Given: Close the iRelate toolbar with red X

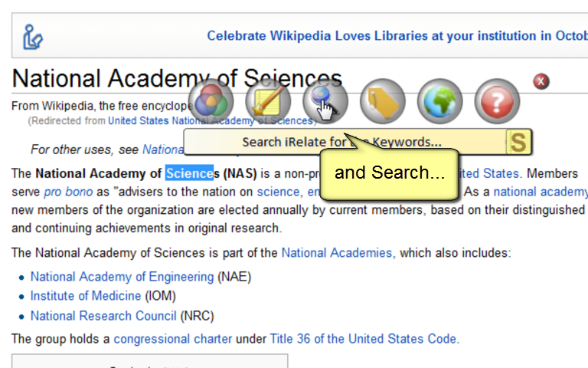Looking at the screenshot, I should (541, 81).
